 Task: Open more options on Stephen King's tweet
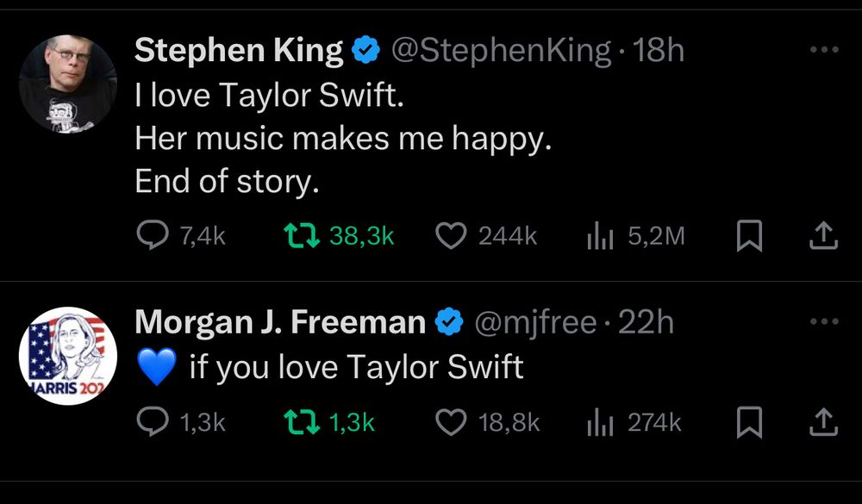(824, 51)
